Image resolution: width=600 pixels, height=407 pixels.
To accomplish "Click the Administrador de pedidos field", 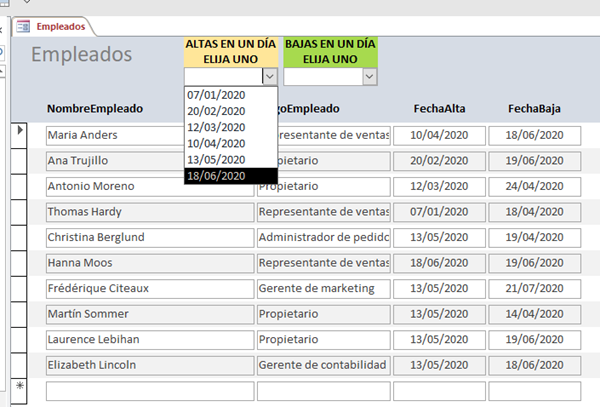I will (x=324, y=238).
